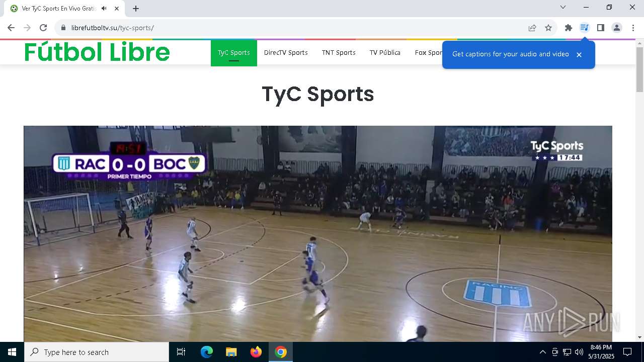Open Task View on taskbar
Viewport: 644px width, 362px height.
click(x=181, y=352)
